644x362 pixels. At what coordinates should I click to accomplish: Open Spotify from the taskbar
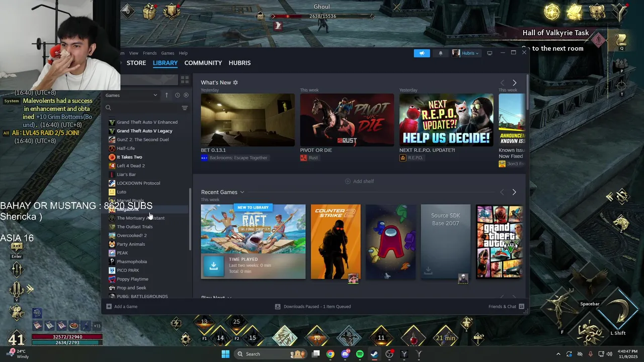point(360,354)
